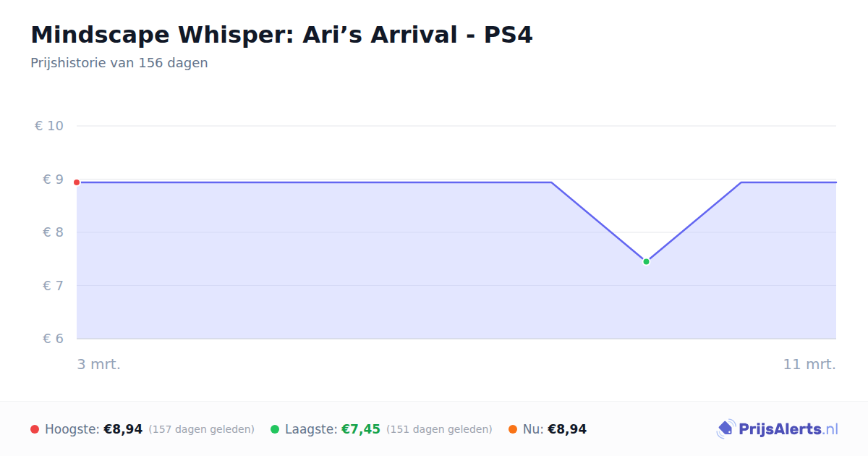Click the € 6 y-axis label

coord(53,339)
